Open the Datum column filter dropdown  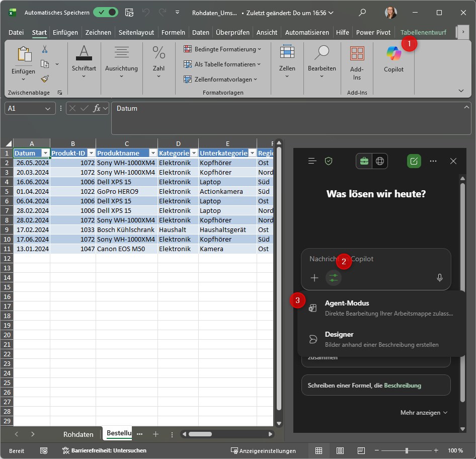[45, 153]
